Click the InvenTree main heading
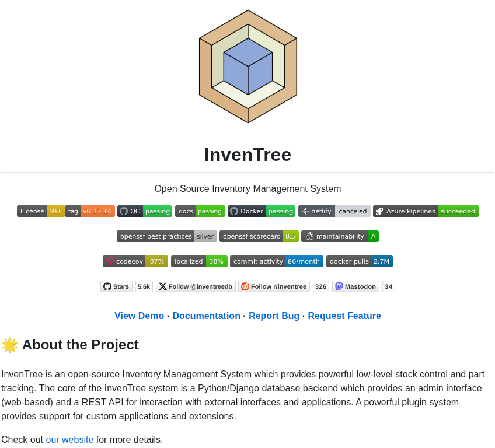The image size is (495, 448). click(x=248, y=155)
